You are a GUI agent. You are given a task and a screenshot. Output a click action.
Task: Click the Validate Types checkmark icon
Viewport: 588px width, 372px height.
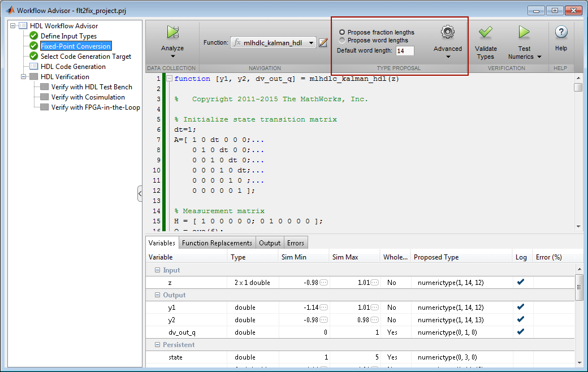pos(485,32)
